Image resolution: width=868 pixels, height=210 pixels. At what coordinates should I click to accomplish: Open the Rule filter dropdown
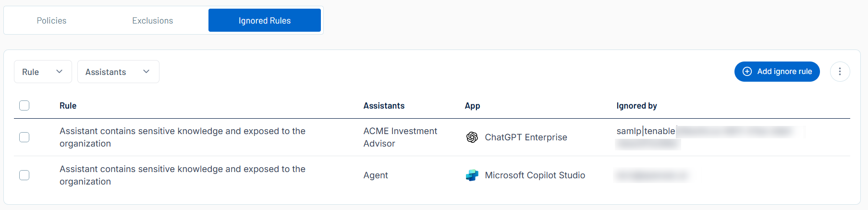tap(42, 72)
